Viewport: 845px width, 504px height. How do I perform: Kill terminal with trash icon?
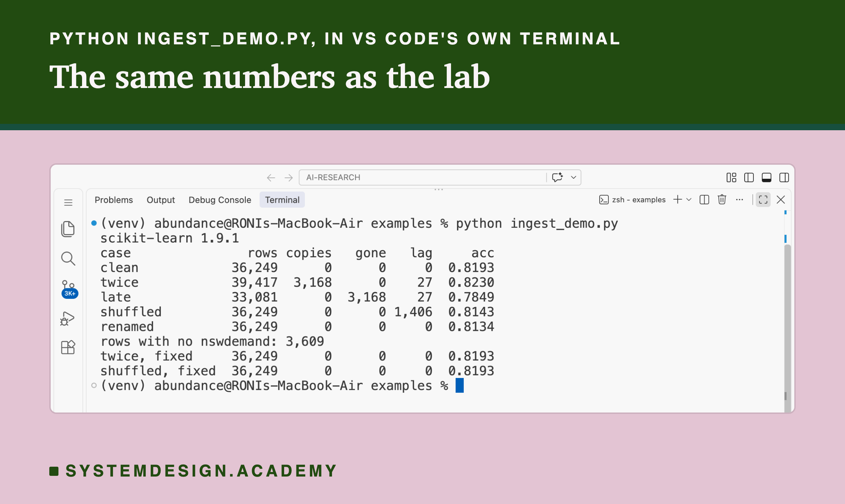722,200
